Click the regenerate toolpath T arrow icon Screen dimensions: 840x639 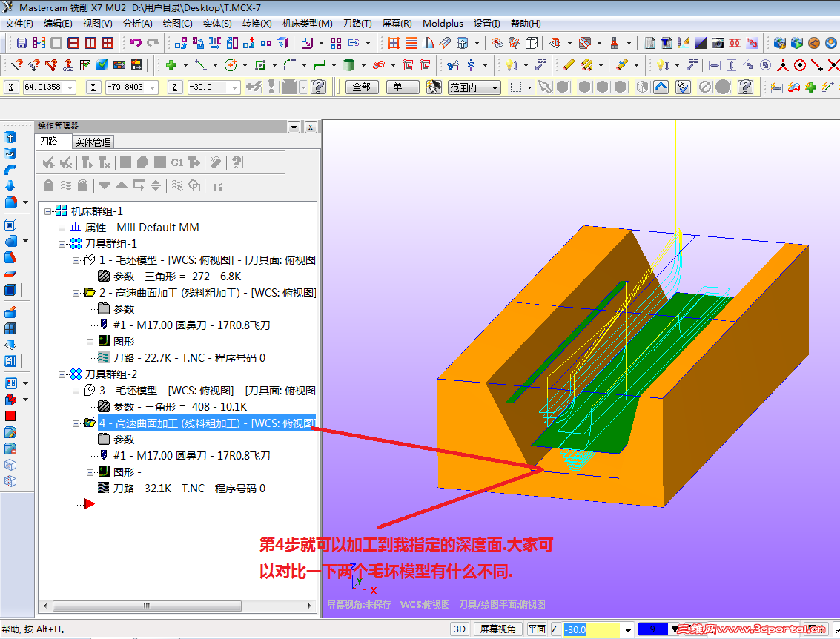coord(87,162)
